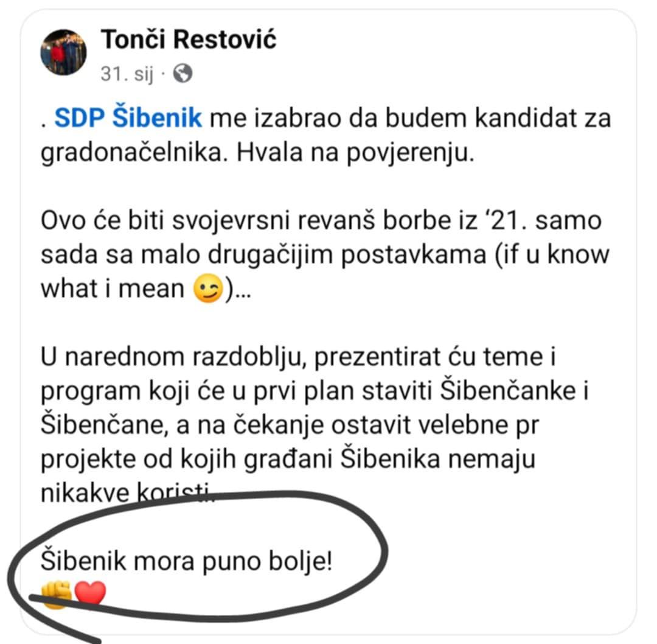Open Tonči Restović's round profile picture
The image size is (657, 644).
coord(63,52)
